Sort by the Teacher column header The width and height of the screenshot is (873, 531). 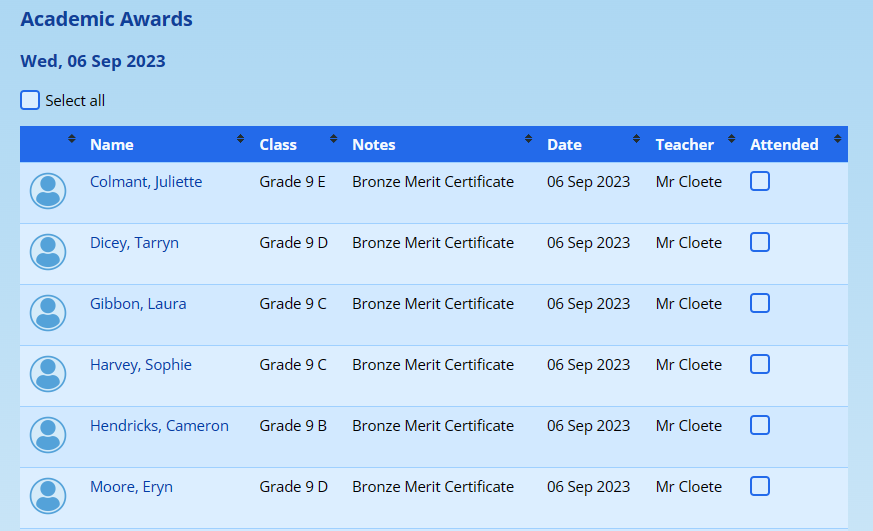coord(684,144)
